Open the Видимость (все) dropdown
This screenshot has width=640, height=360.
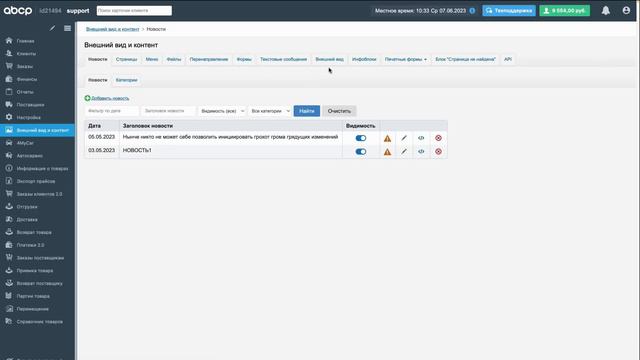[222, 111]
